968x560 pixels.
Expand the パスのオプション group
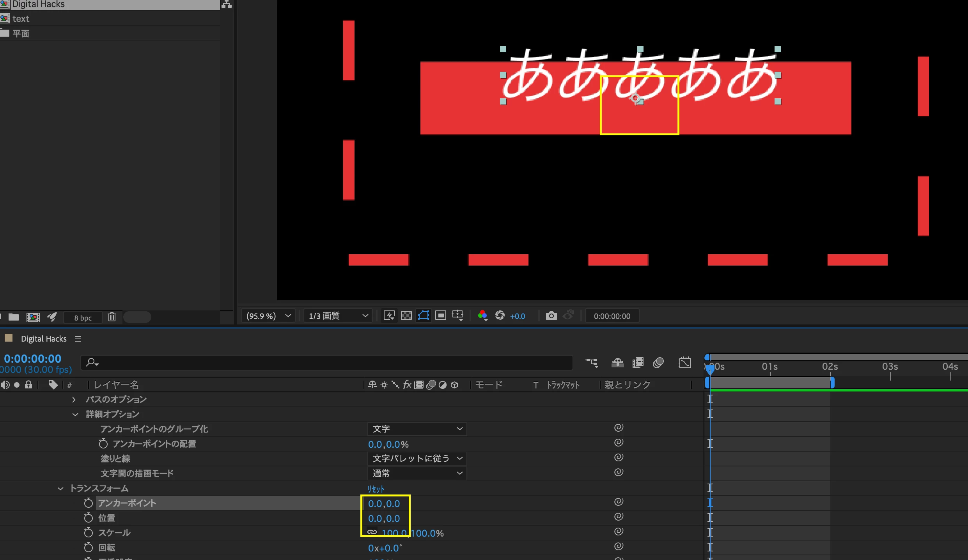click(74, 399)
